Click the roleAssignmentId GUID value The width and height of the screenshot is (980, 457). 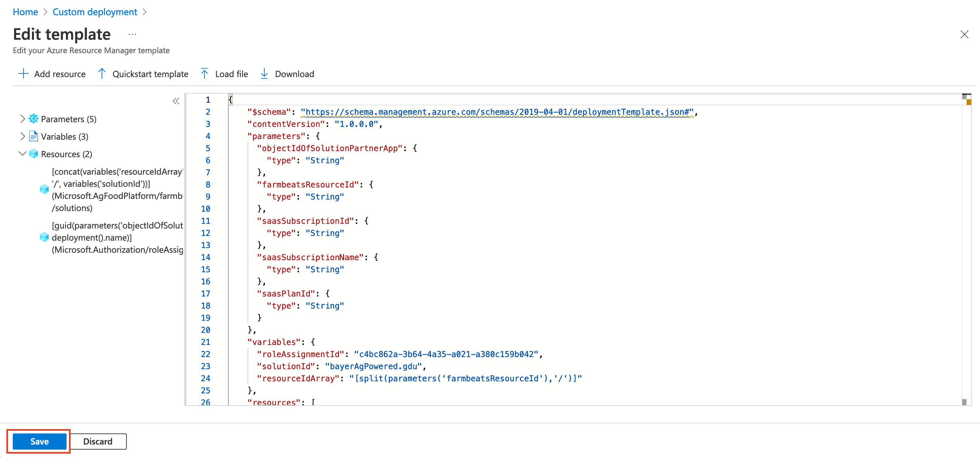(446, 354)
